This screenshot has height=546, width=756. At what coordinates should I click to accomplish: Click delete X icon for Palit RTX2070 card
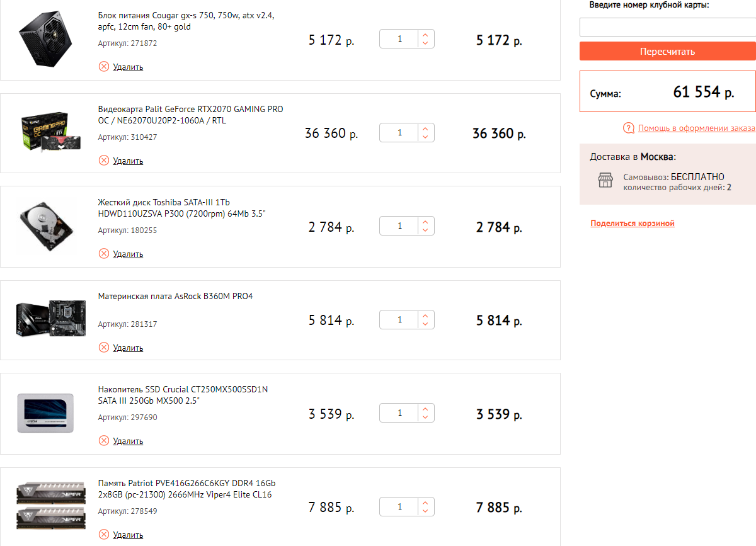click(104, 161)
